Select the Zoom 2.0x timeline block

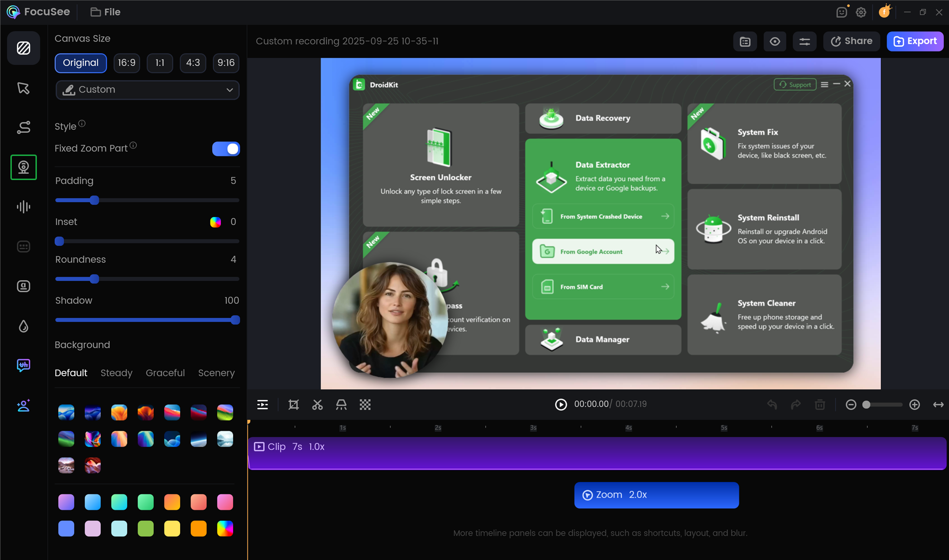(x=656, y=495)
